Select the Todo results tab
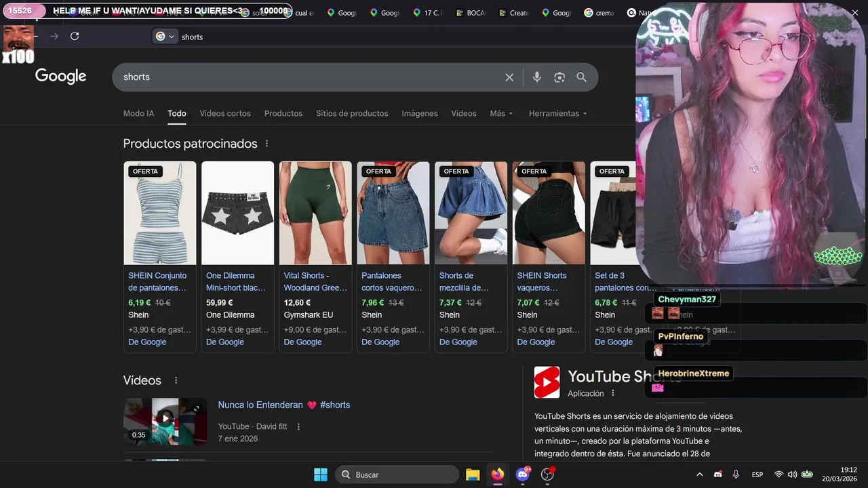Viewport: 868px width, 488px height. (177, 113)
